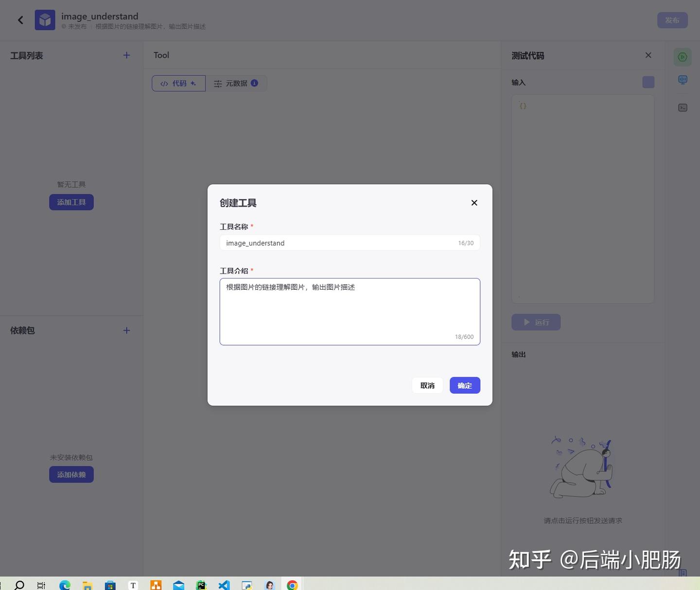The height and width of the screenshot is (590, 700).
Task: Open the terminal console sidebar icon
Action: coord(682,108)
